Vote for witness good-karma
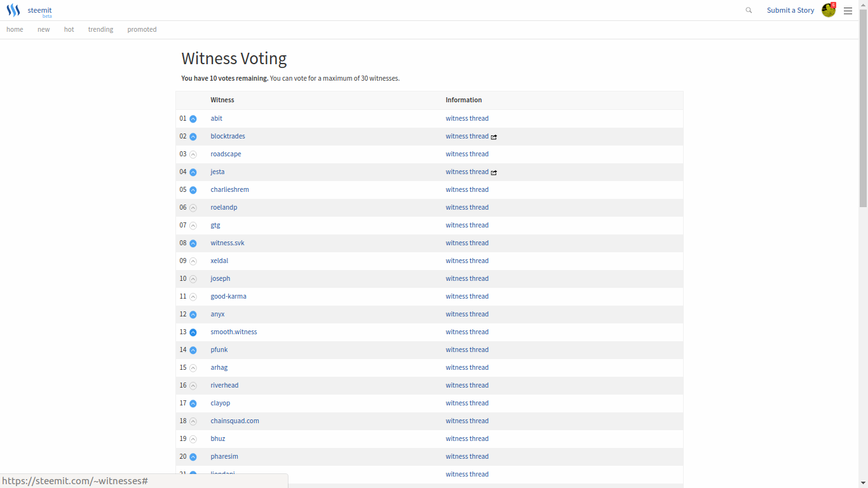 click(193, 297)
